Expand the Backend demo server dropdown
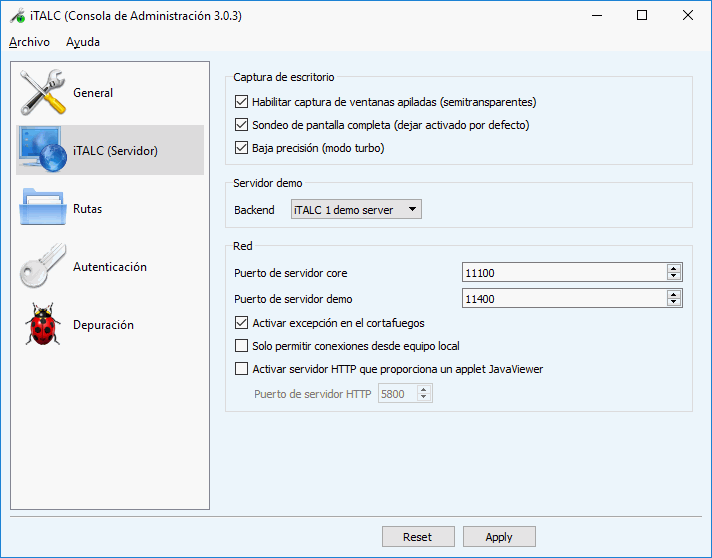This screenshot has width=712, height=558. 356,209
